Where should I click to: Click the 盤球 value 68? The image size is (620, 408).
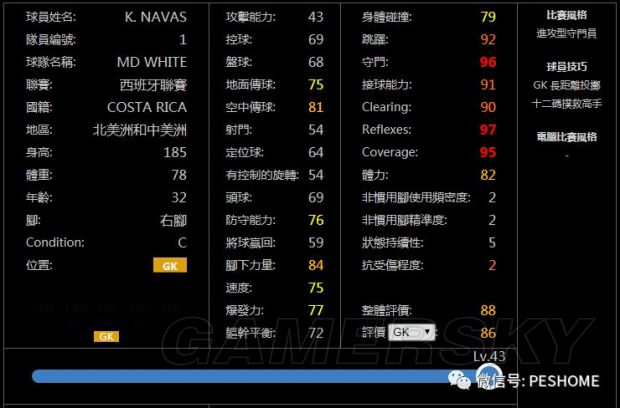click(x=316, y=62)
